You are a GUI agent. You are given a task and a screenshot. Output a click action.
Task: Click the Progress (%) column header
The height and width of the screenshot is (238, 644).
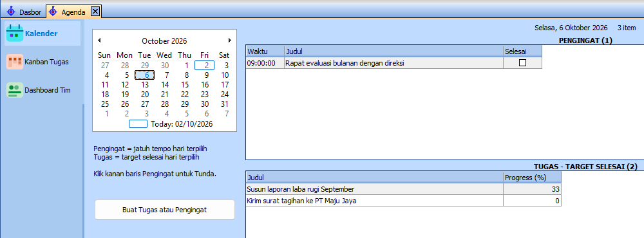[x=532, y=178]
